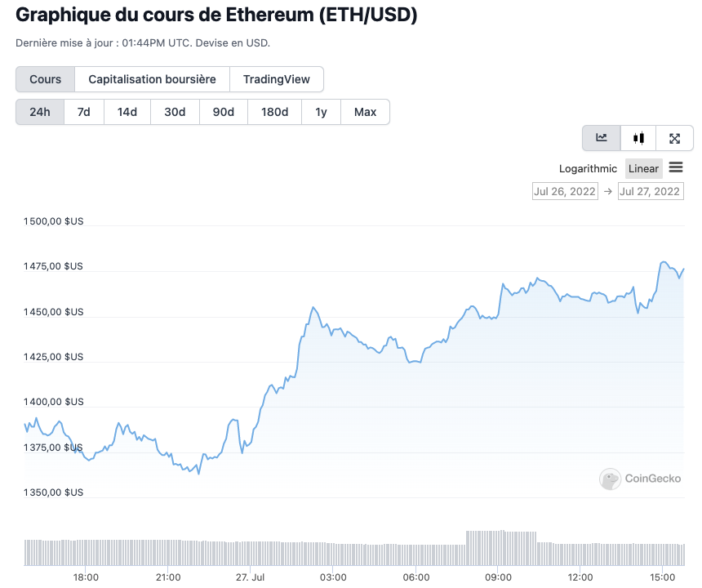
Task: Choose the 90d time range
Action: (224, 112)
